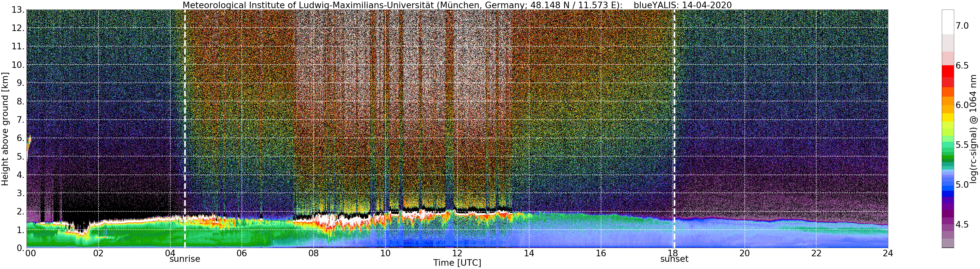Click the y-axis tick label '8.'
This screenshot has height=269, width=980.
pos(20,101)
